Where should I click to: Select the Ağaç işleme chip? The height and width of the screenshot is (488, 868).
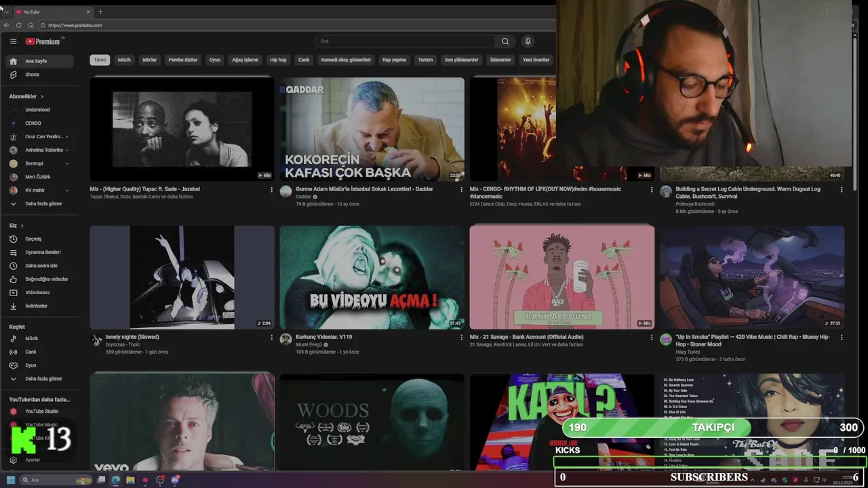coord(245,60)
